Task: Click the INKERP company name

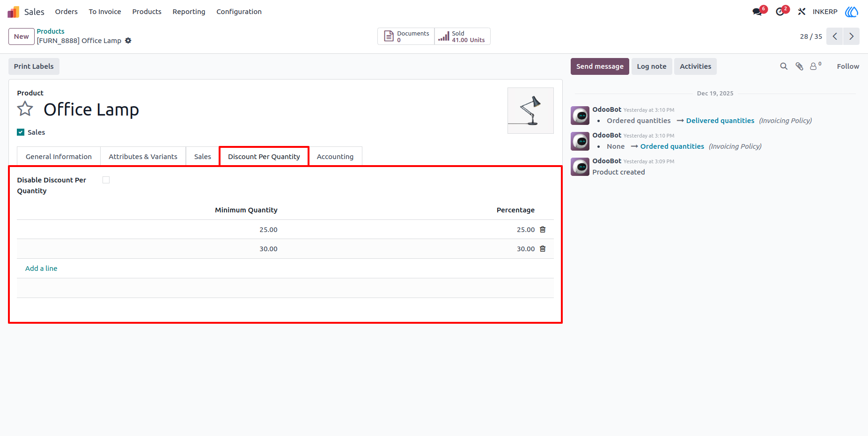Action: tap(825, 12)
